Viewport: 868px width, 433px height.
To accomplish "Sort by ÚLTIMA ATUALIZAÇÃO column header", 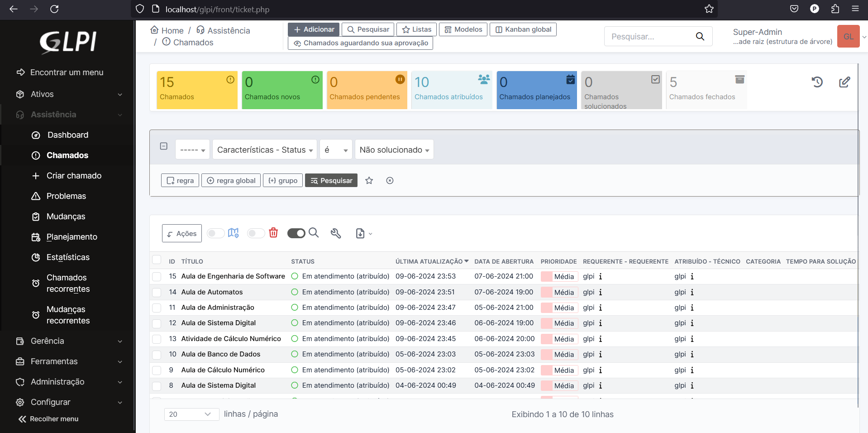I will click(x=432, y=261).
